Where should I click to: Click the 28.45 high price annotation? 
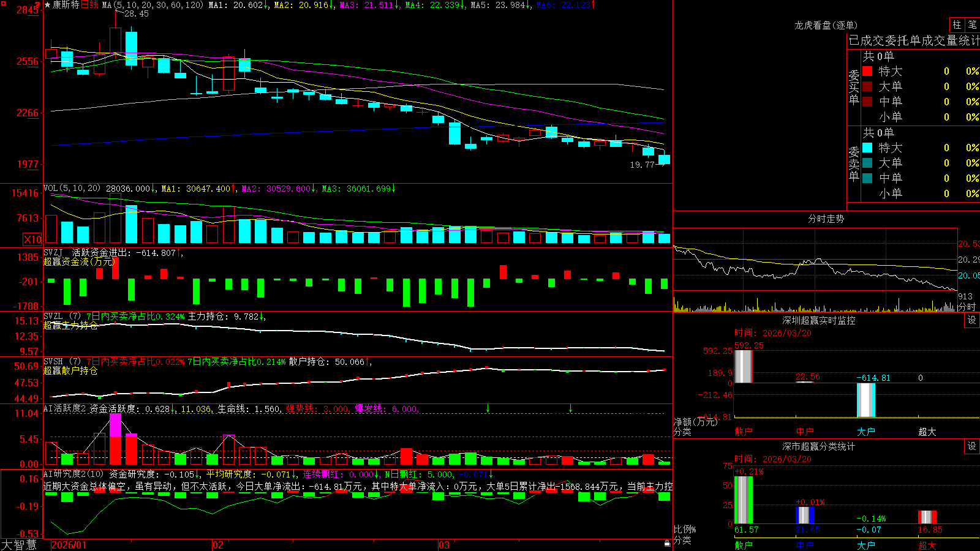[x=137, y=13]
